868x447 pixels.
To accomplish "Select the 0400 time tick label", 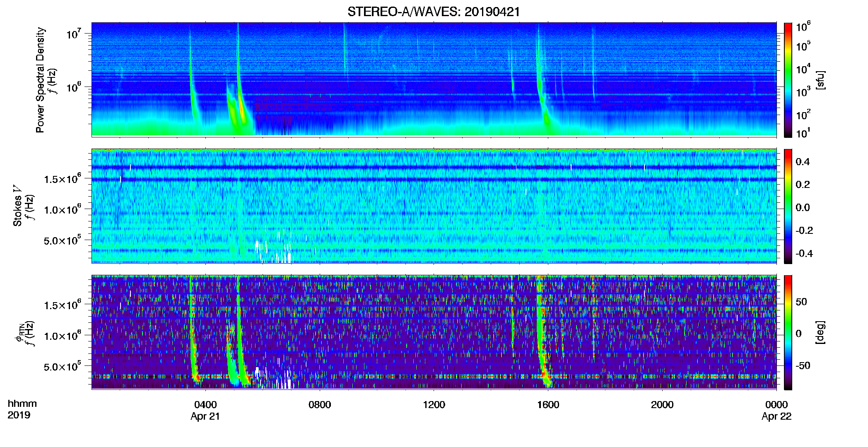I will coord(205,405).
